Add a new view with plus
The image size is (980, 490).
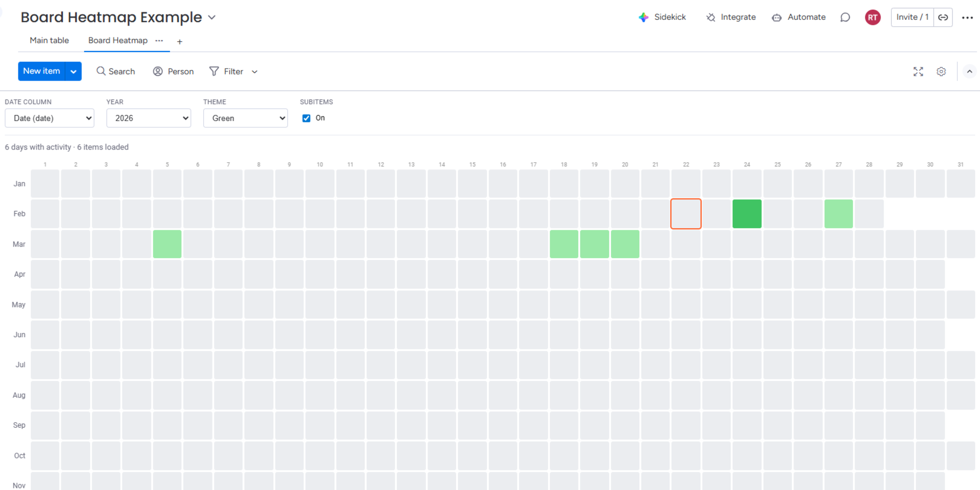click(x=180, y=42)
